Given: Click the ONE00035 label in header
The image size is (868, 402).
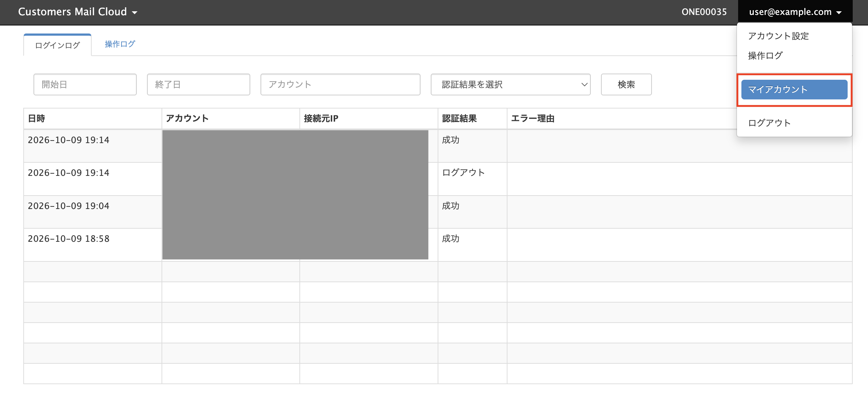Looking at the screenshot, I should (x=704, y=12).
